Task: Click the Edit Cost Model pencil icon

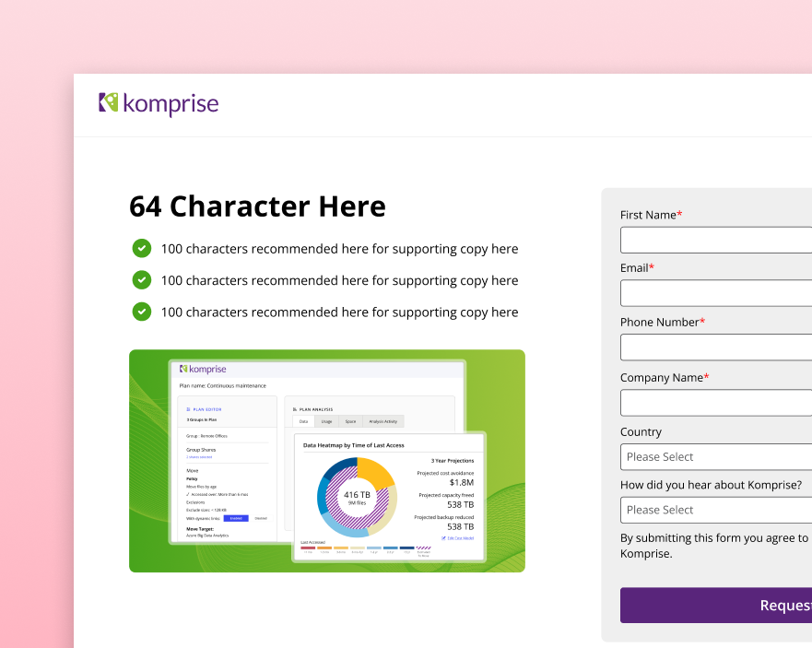Action: coord(444,537)
